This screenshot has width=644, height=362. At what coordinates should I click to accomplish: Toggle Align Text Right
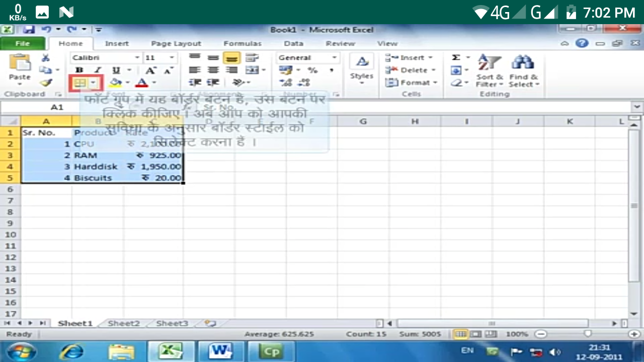pos(231,70)
